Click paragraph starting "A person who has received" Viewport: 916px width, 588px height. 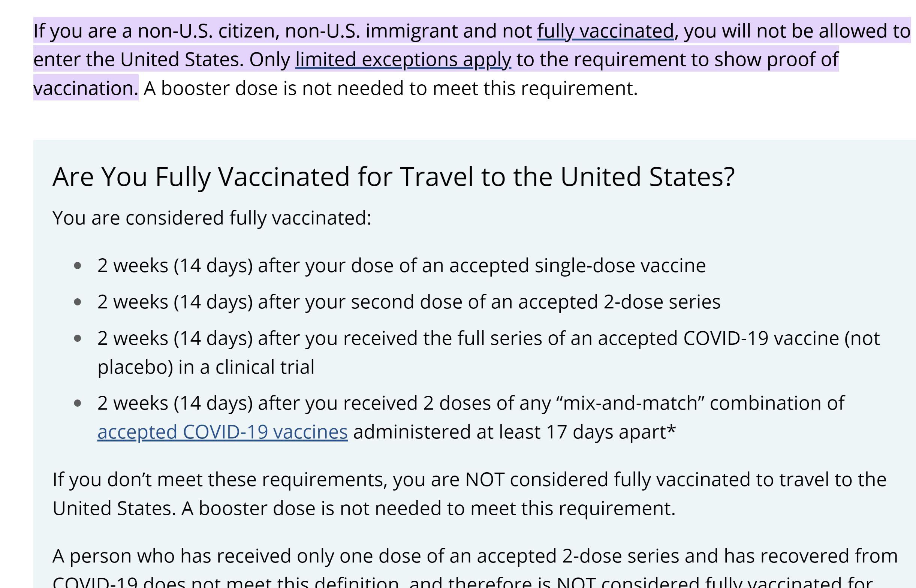(475, 567)
